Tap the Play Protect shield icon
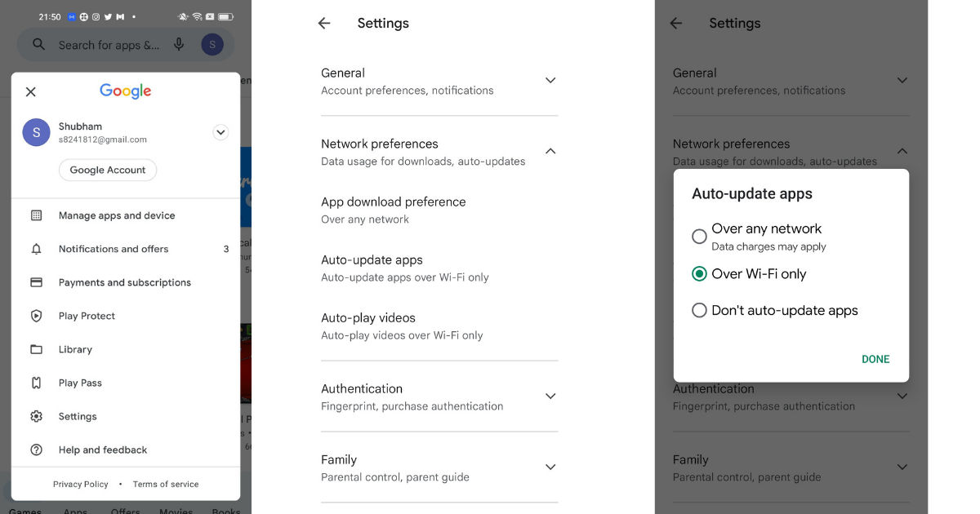Image resolution: width=980 pixels, height=514 pixels. (36, 316)
